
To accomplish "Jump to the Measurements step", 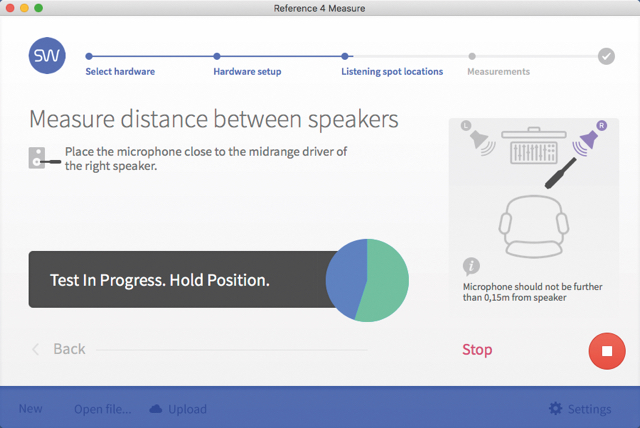I will pos(498,71).
